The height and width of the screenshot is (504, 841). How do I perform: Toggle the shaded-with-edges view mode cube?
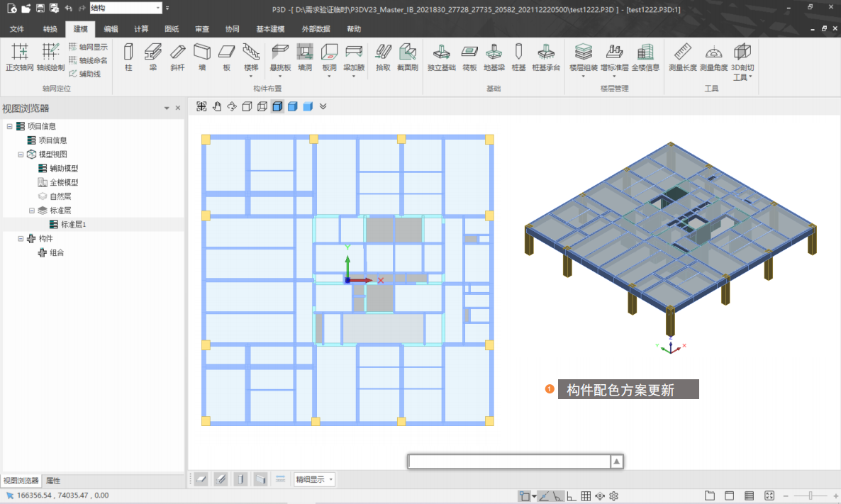278,106
